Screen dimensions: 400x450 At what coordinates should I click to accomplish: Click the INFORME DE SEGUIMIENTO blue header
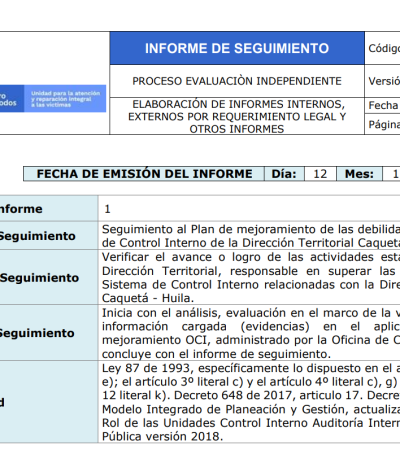237,48
